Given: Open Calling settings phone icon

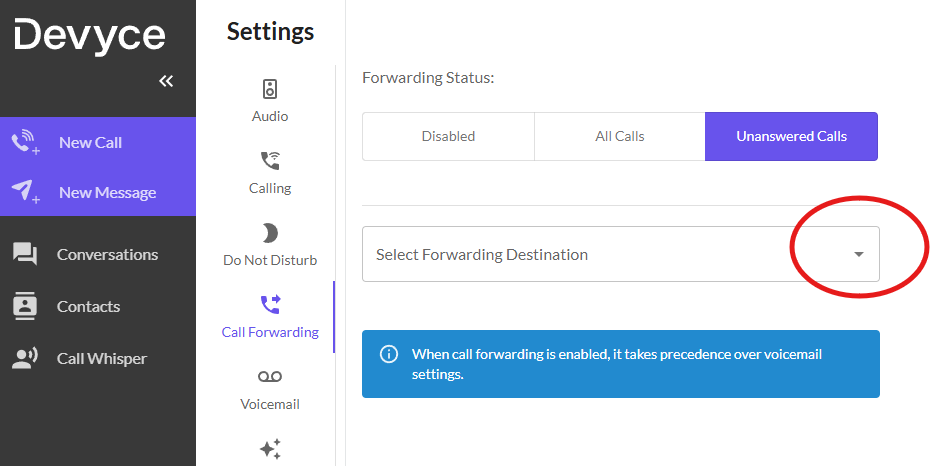Looking at the screenshot, I should 270,161.
